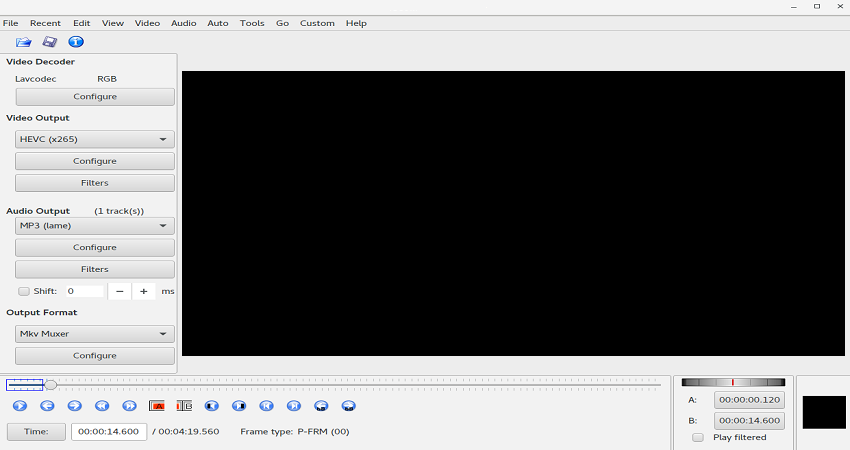
Task: Open the Edit menu
Action: (82, 23)
